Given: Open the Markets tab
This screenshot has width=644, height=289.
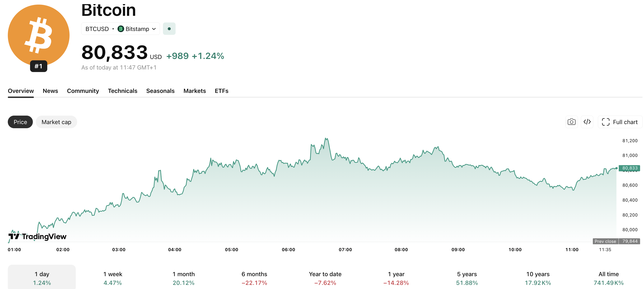Looking at the screenshot, I should (x=194, y=91).
